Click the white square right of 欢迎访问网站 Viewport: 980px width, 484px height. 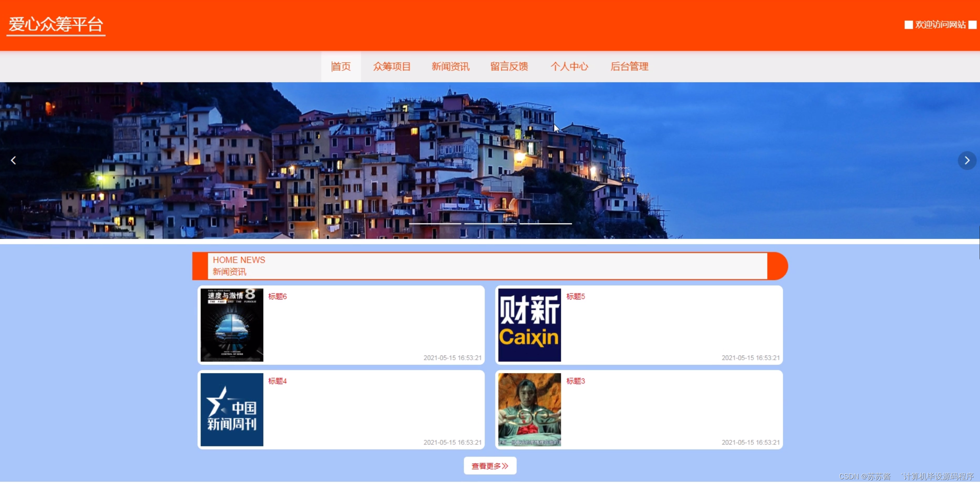click(x=972, y=25)
